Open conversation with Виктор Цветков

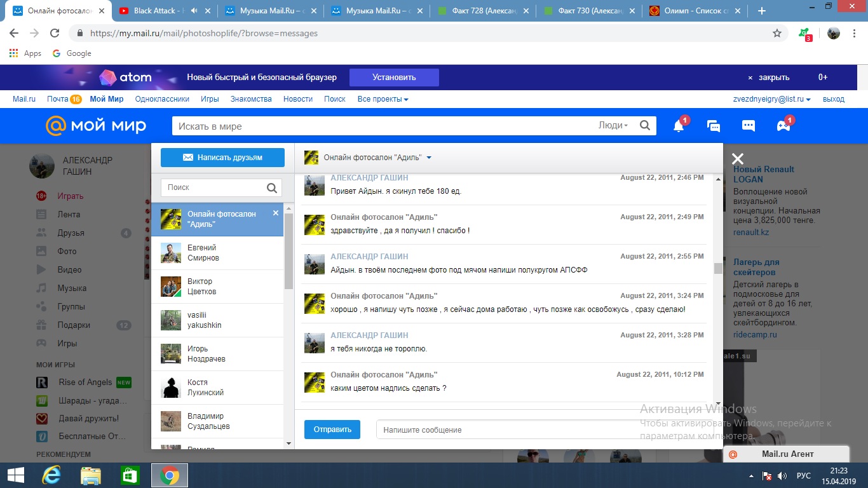[217, 287]
